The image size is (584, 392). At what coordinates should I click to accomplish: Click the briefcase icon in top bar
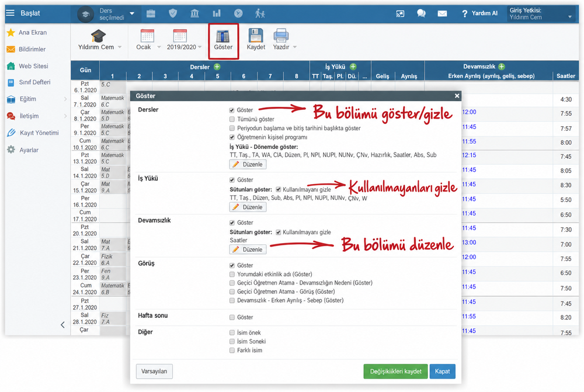tap(151, 14)
